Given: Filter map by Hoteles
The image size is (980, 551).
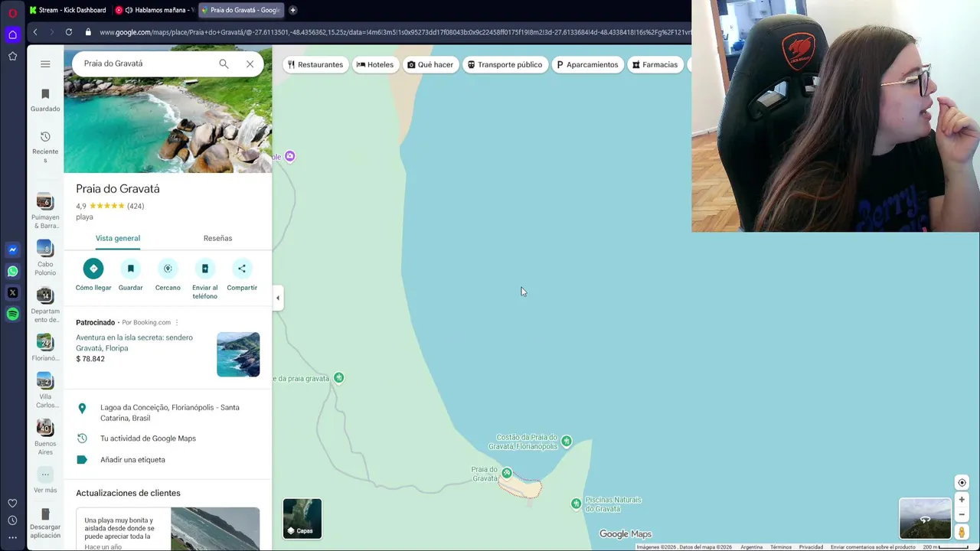Looking at the screenshot, I should pyautogui.click(x=375, y=64).
